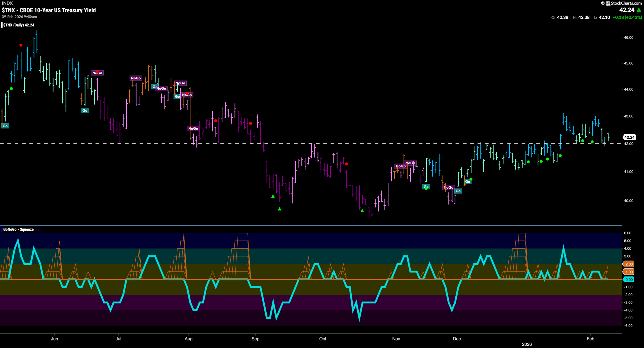This screenshot has width=644, height=348.
Task: Click the orange 2.00 tag on squeeze axis
Action: [628, 264]
